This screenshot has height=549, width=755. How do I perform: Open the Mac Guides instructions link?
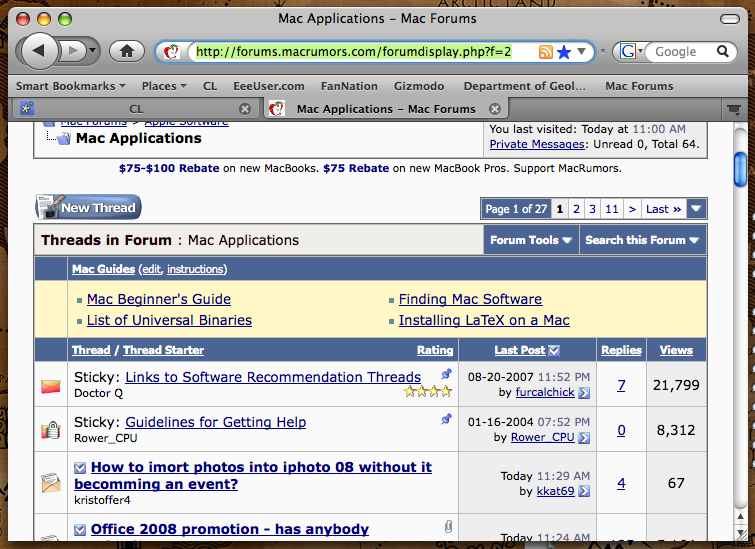click(195, 269)
